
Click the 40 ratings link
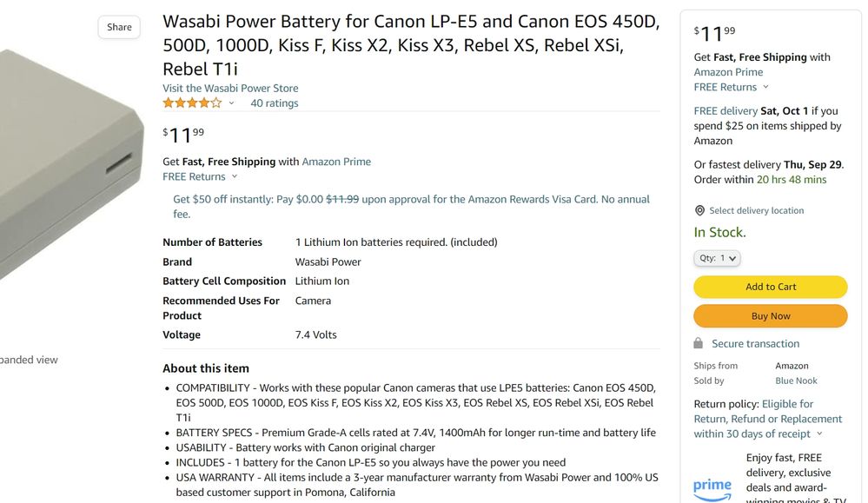pos(275,103)
